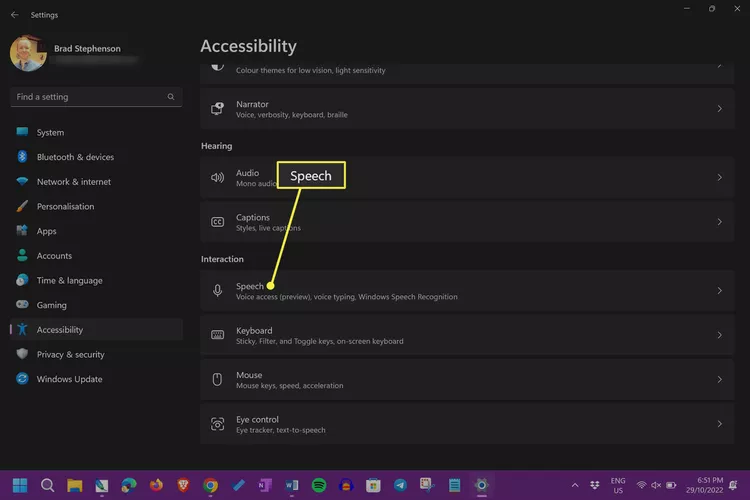Go to Bluetooth & devices
Image resolution: width=750 pixels, height=500 pixels.
coord(96,157)
